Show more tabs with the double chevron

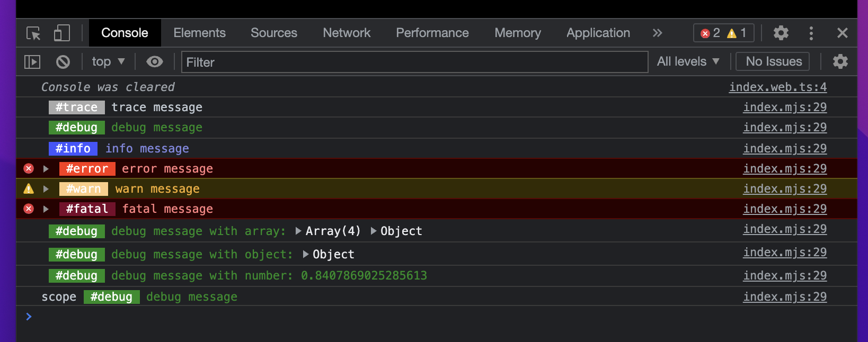[657, 33]
